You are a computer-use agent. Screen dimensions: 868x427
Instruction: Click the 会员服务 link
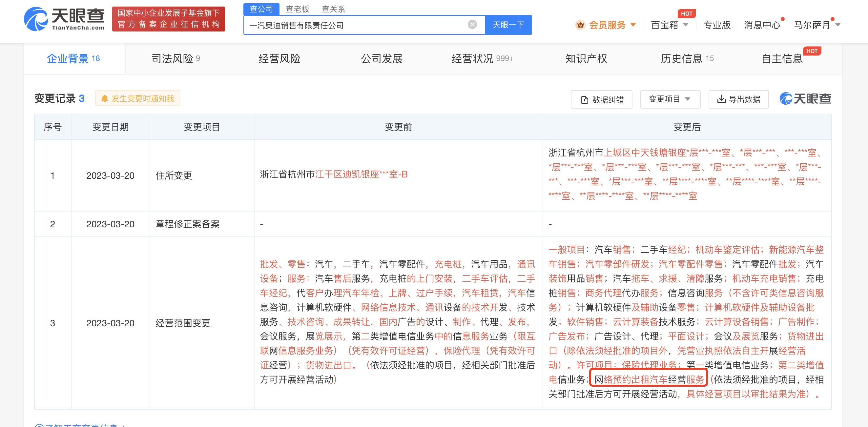click(x=607, y=25)
